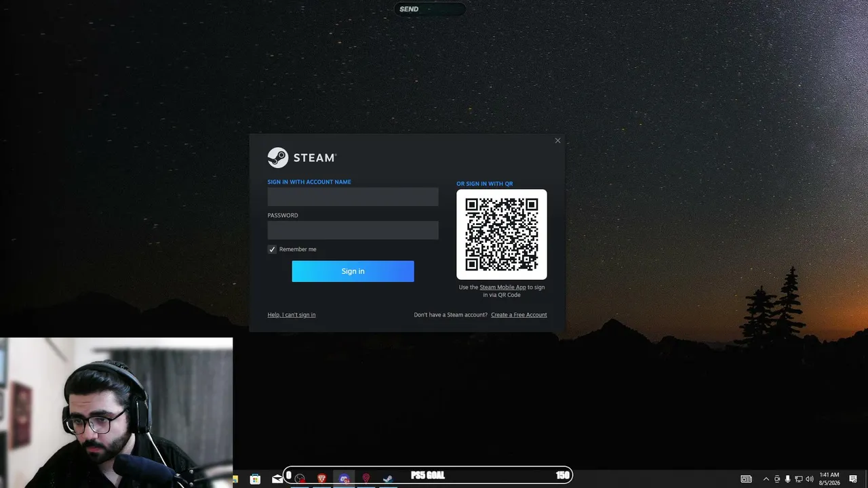Open the Steam Mobile App link
868x488 pixels.
pos(502,287)
